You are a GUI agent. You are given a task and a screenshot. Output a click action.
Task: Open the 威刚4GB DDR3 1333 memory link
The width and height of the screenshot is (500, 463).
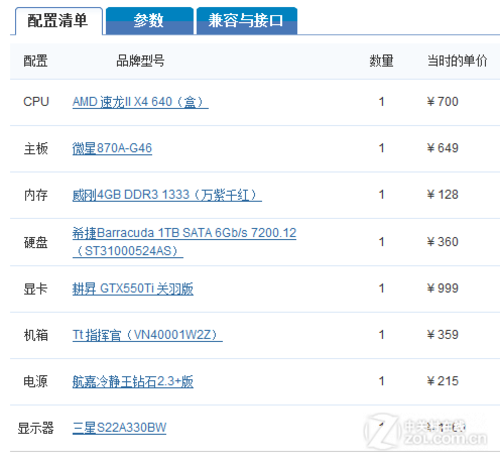167,195
